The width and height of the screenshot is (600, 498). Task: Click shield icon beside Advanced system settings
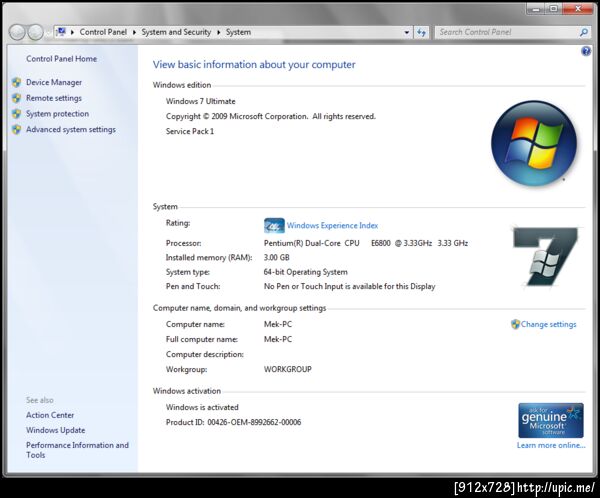pos(16,129)
